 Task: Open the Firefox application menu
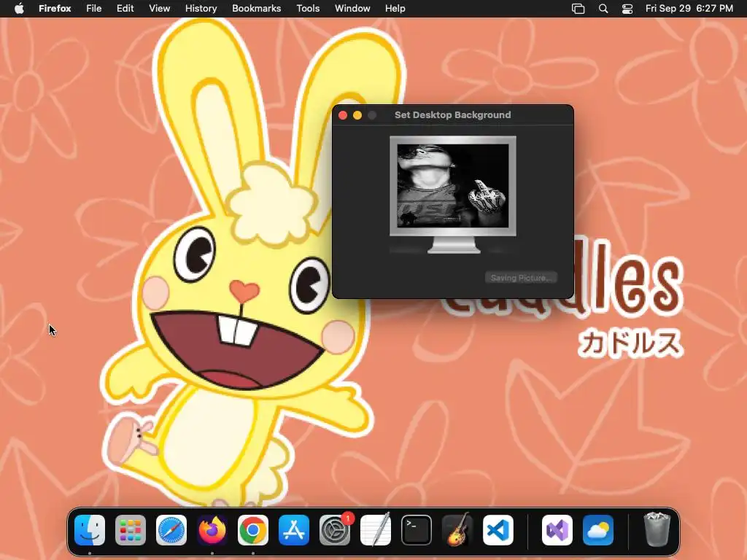pyautogui.click(x=55, y=9)
